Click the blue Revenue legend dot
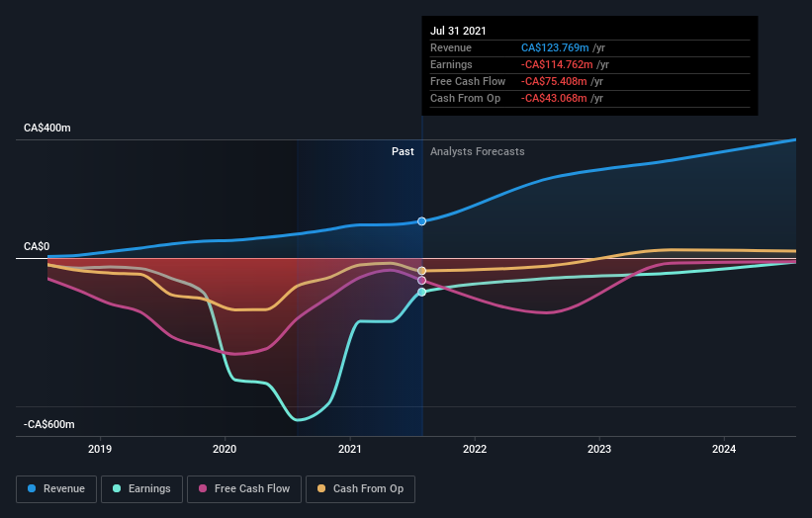812x518 pixels. 32,488
